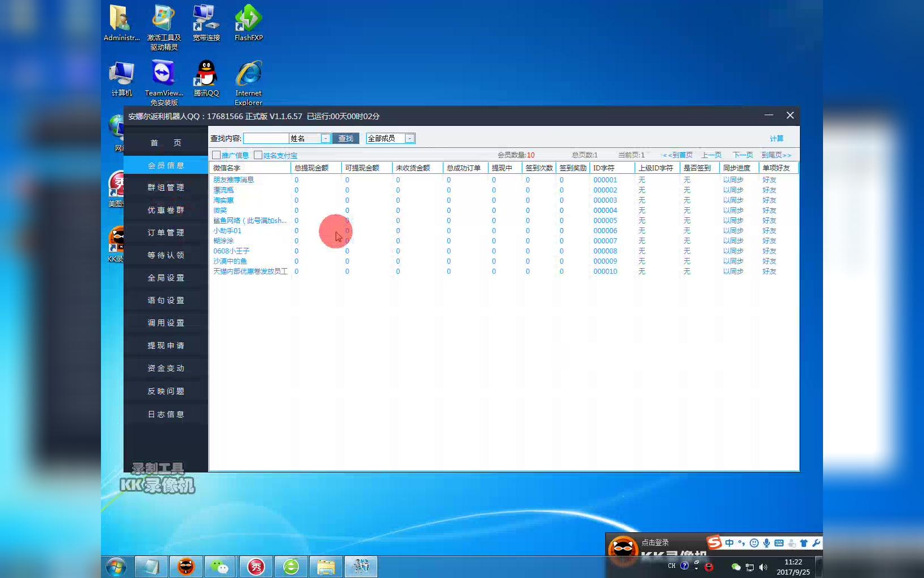The height and width of the screenshot is (578, 924).
Task: Open 调用设置 in the sidebar
Action: (x=166, y=323)
